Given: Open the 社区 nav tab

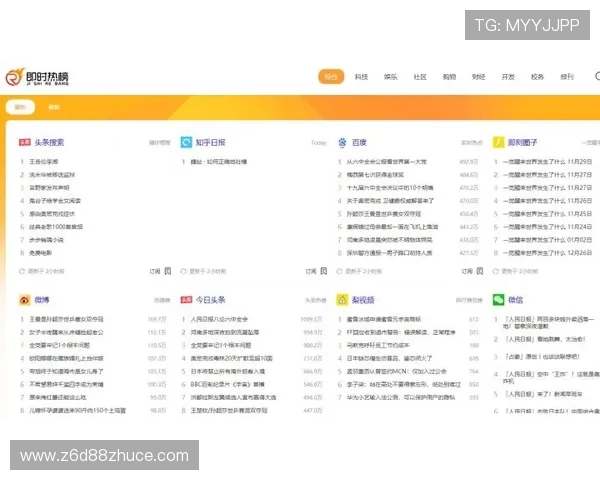Looking at the screenshot, I should click(x=420, y=77).
